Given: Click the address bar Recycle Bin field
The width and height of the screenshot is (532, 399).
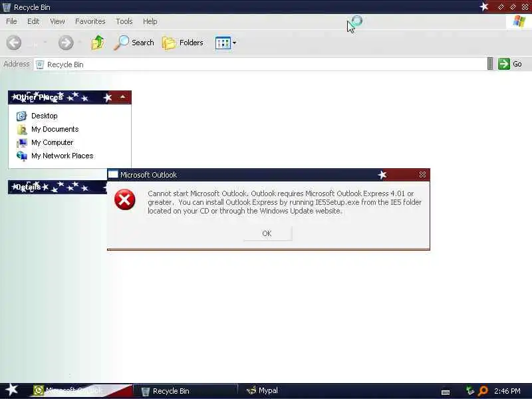Looking at the screenshot, I should tap(260, 64).
